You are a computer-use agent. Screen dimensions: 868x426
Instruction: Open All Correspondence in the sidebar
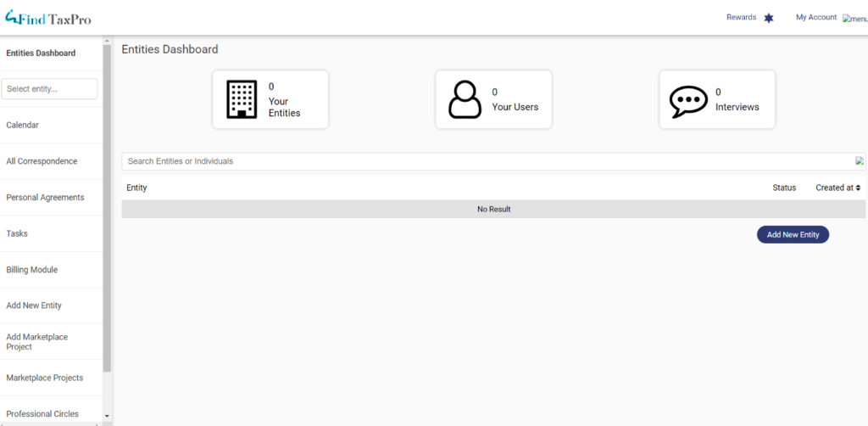pos(42,161)
